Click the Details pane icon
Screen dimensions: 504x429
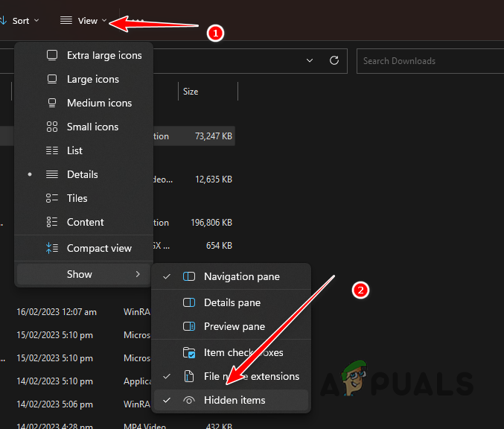coord(189,302)
